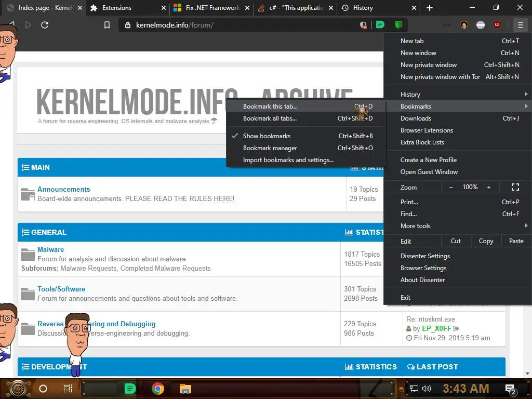Viewport: 532px width, 399px height.
Task: Click the green shield icon in address bar
Action: click(x=398, y=24)
